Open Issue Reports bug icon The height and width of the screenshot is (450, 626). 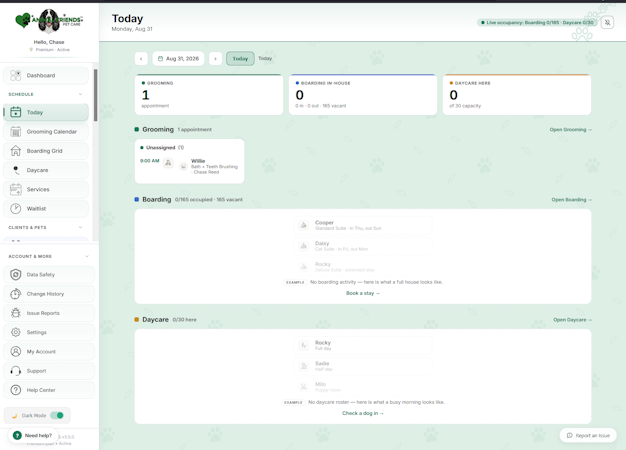16,313
